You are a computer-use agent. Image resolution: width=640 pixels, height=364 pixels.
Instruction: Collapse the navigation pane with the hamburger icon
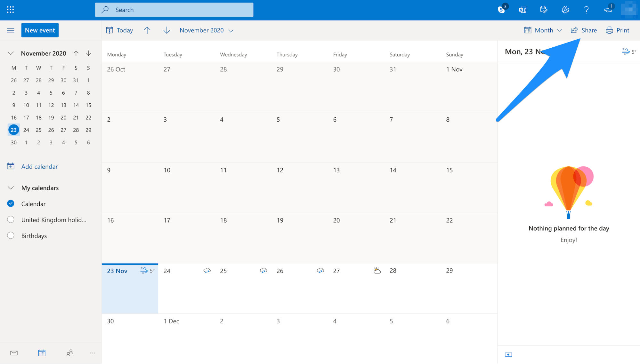point(11,30)
